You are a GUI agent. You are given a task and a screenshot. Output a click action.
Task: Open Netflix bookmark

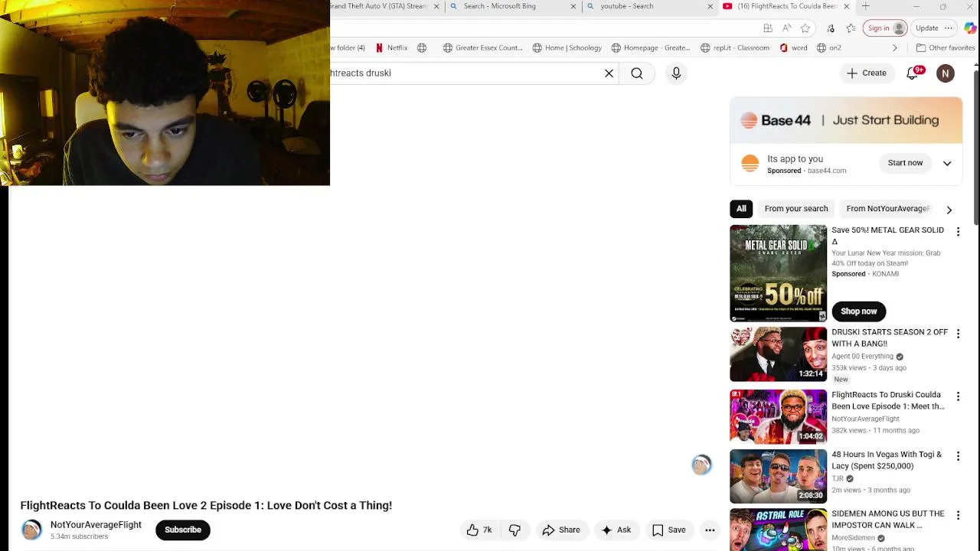pyautogui.click(x=391, y=47)
